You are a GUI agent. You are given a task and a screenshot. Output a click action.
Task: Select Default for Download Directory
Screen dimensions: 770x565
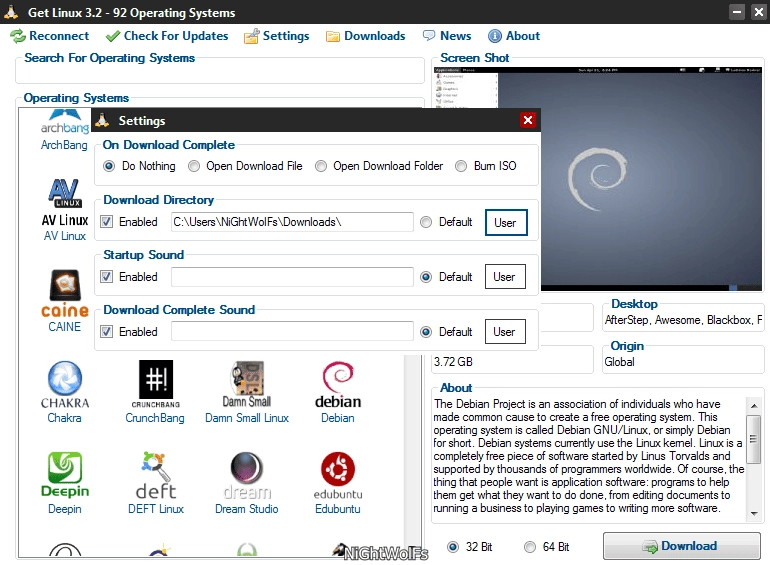click(x=426, y=222)
